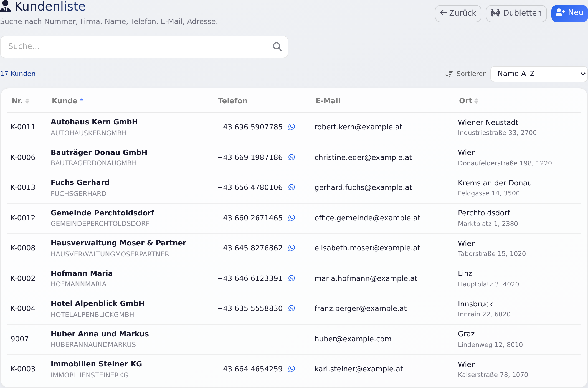This screenshot has height=388, width=588.
Task: Click location Krems an der Donau
Action: pos(495,183)
